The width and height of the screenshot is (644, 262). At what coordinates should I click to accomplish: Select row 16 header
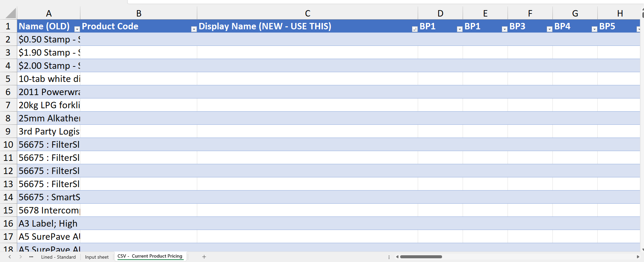coord(8,224)
